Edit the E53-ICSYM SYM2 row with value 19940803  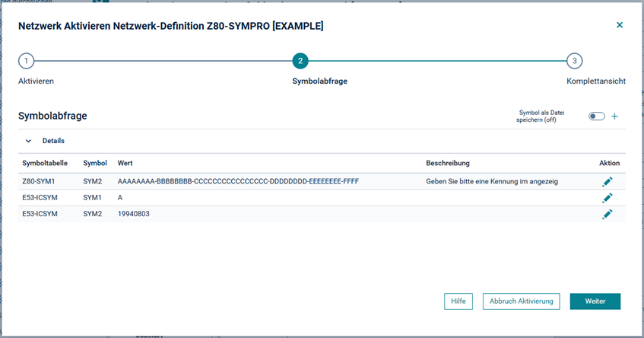[x=608, y=214]
